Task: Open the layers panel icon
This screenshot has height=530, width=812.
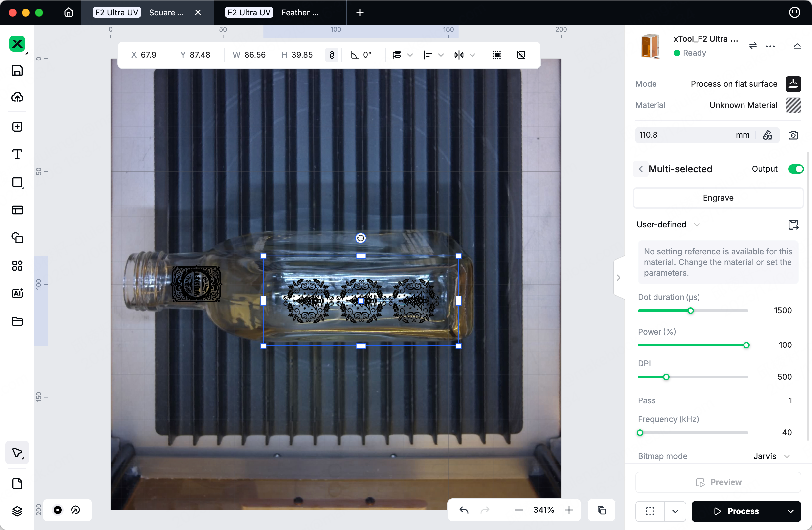Action: (17, 511)
